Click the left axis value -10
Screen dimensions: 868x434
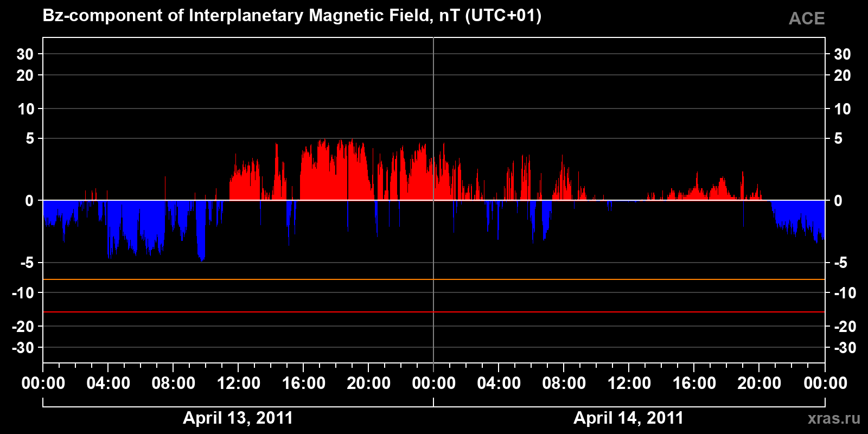pos(23,293)
